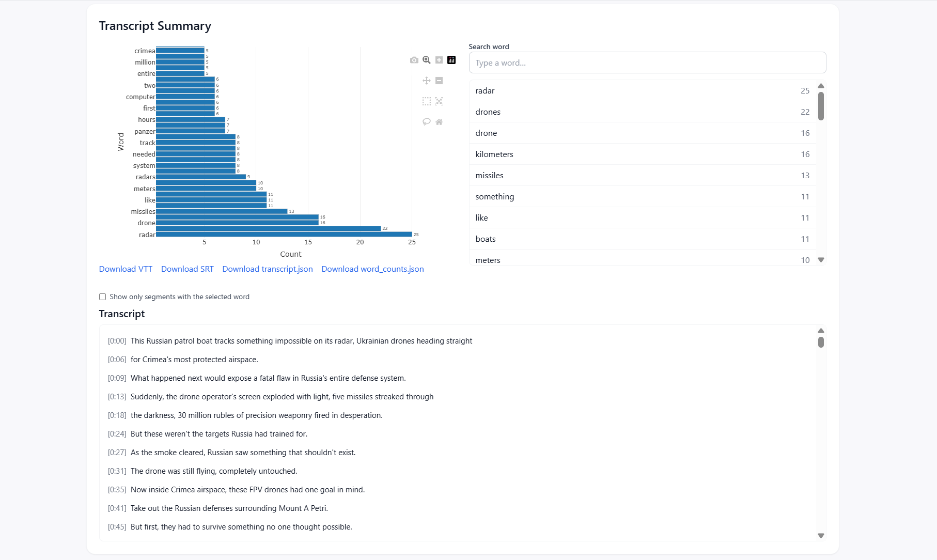Click the Search word input field
The image size is (937, 560).
click(647, 63)
